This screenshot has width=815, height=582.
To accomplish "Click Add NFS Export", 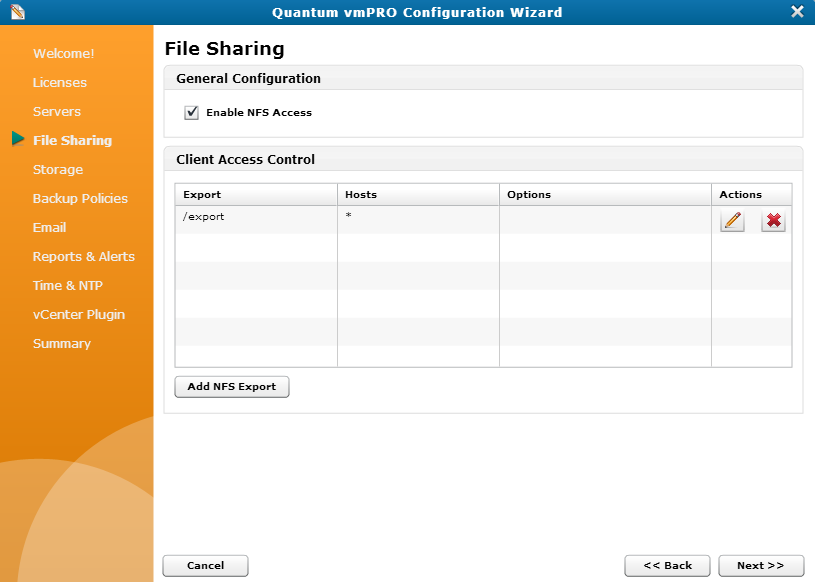I will pos(231,386).
